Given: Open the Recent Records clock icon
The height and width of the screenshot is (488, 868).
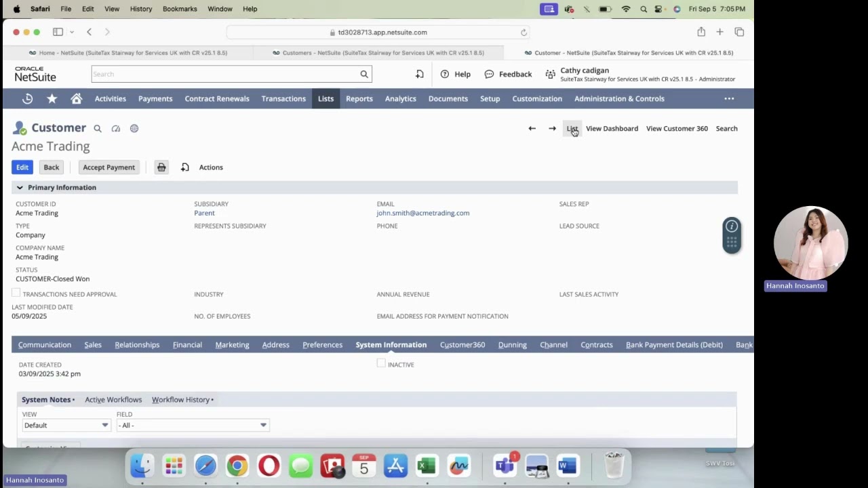Looking at the screenshot, I should (x=27, y=99).
